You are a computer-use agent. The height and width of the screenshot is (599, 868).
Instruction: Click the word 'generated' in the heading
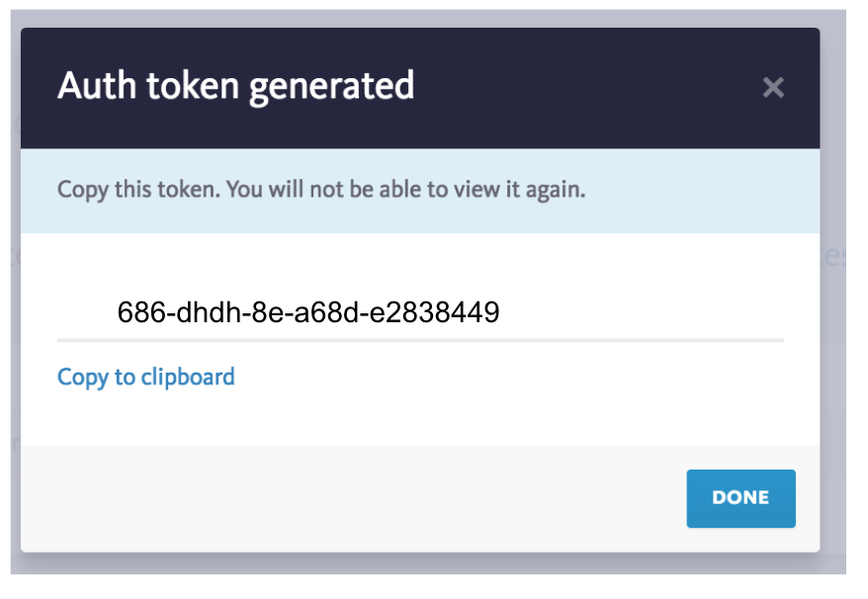pos(331,87)
